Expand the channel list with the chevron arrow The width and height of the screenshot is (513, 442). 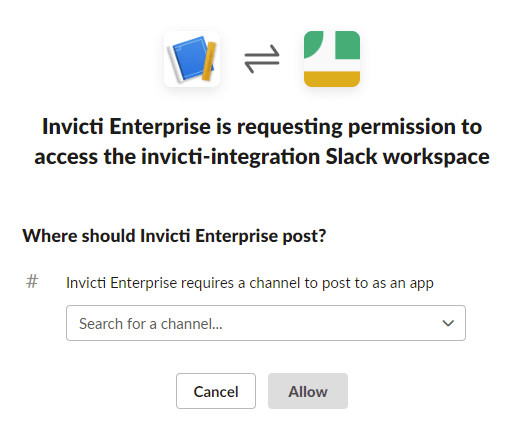click(x=448, y=323)
